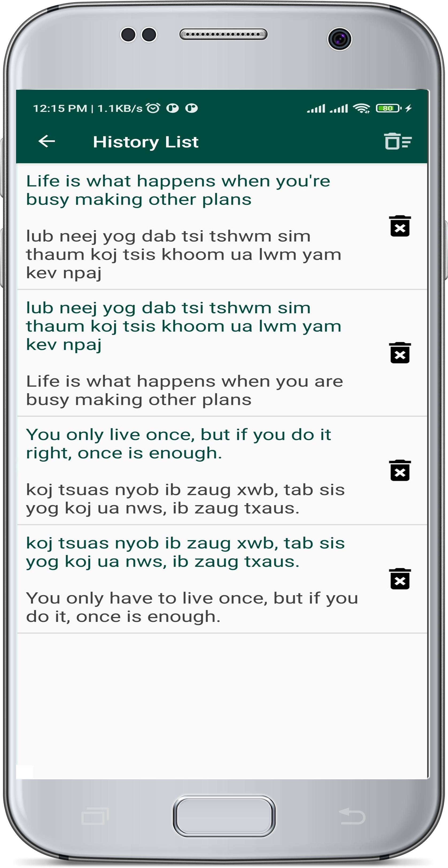Screen dimensions: 448x868
Task: Select black 'koj tsuas nyob ib zaug xwb' translation
Action: (185, 499)
